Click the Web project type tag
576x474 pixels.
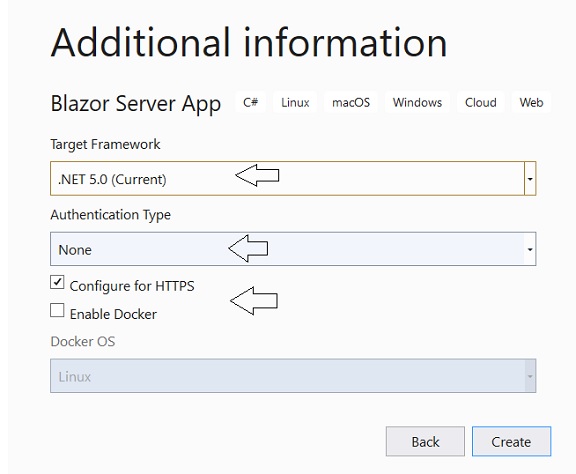point(531,102)
